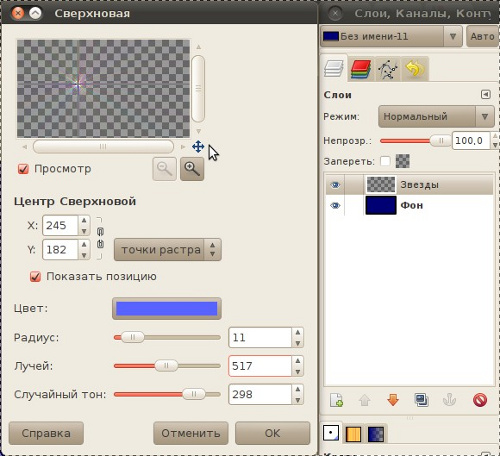
Task: Click the Случайный тон slider handle
Action: (194, 394)
